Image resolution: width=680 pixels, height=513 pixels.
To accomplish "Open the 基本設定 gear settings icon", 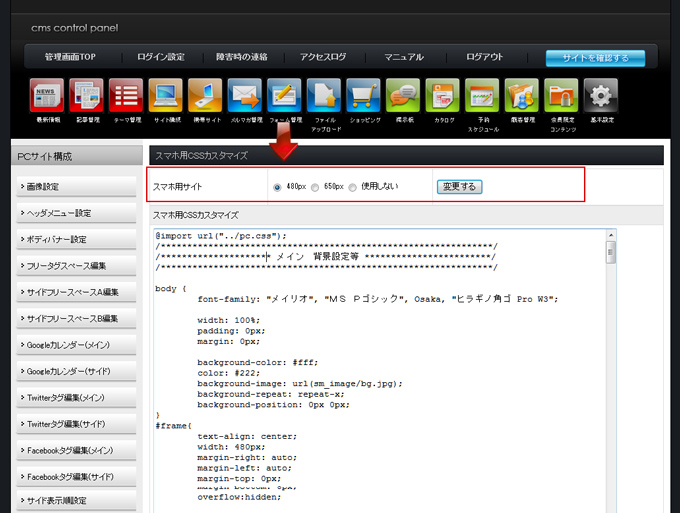I will click(600, 96).
